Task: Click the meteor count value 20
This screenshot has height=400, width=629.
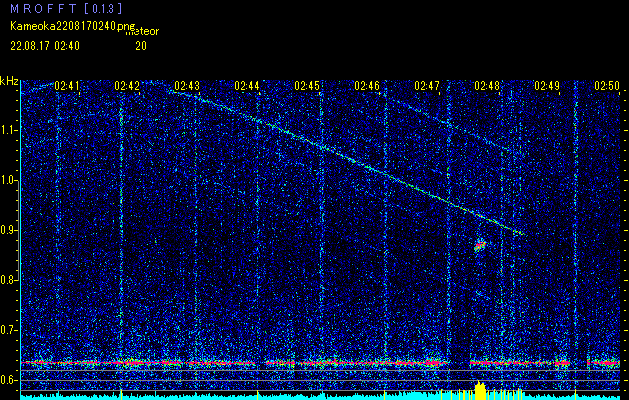Action: click(x=141, y=46)
